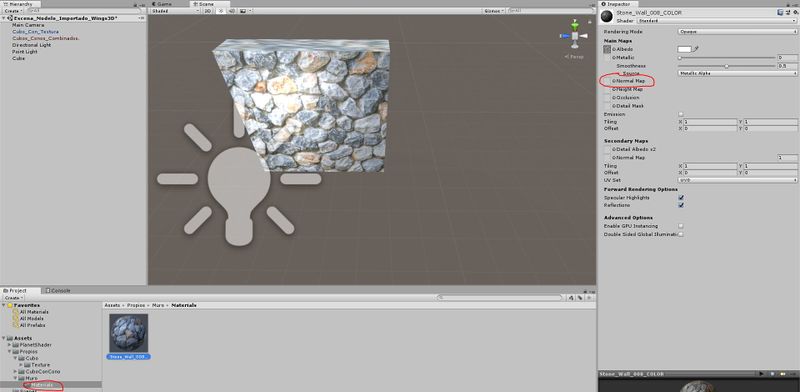Open the Project Create menu
Viewport: 800px width, 392px height.
pyautogui.click(x=13, y=298)
